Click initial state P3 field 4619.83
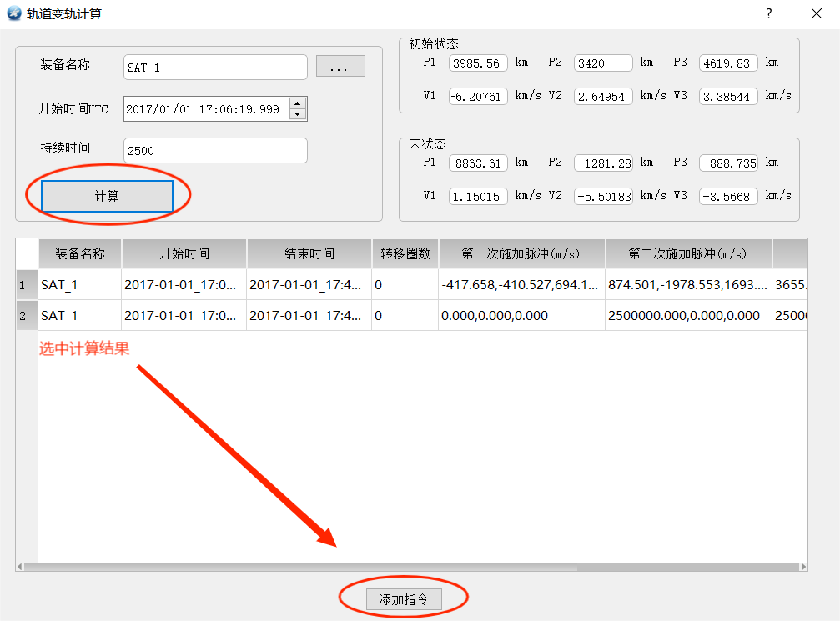Image resolution: width=840 pixels, height=621 pixels. click(x=728, y=63)
